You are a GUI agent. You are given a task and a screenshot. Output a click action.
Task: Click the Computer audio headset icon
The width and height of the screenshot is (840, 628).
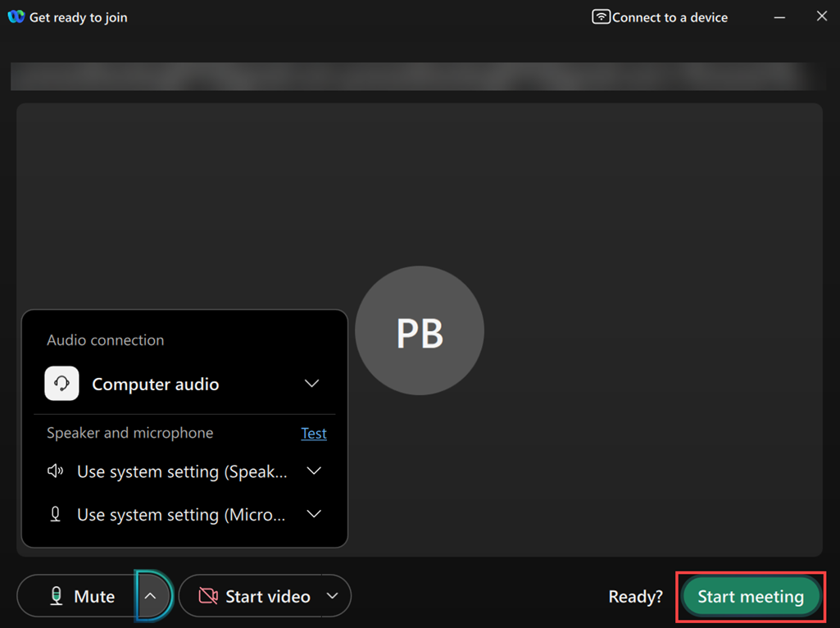click(x=61, y=383)
